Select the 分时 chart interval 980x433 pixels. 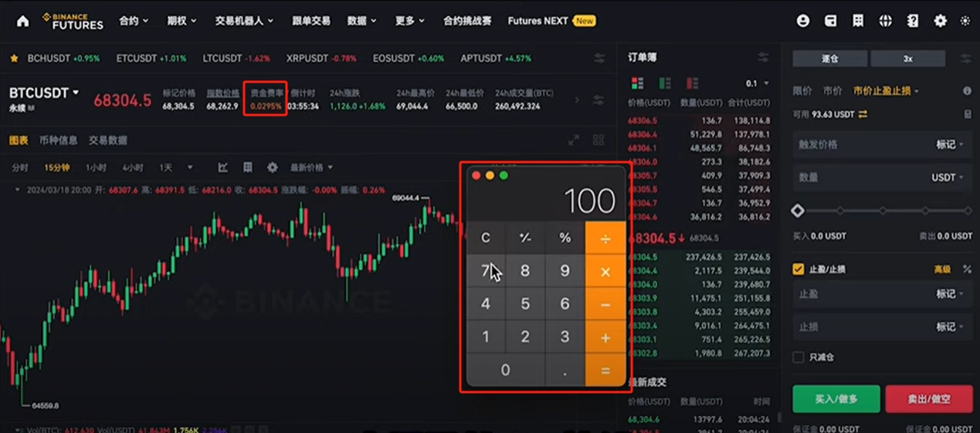coord(20,167)
